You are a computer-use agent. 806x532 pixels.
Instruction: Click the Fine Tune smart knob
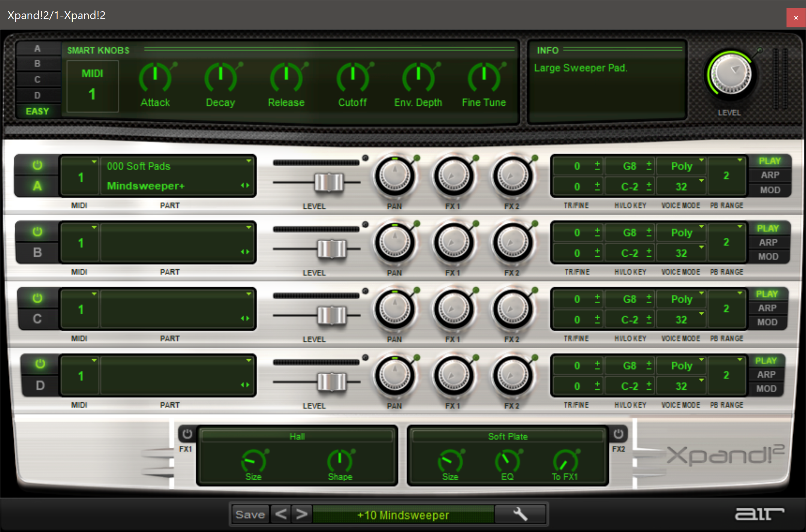(484, 78)
